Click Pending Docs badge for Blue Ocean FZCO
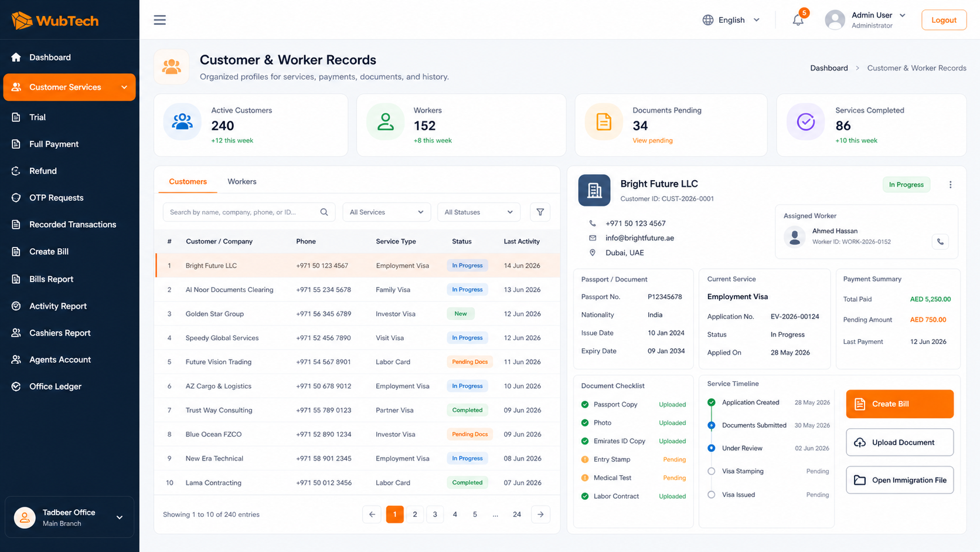The width and height of the screenshot is (980, 552). coord(469,435)
